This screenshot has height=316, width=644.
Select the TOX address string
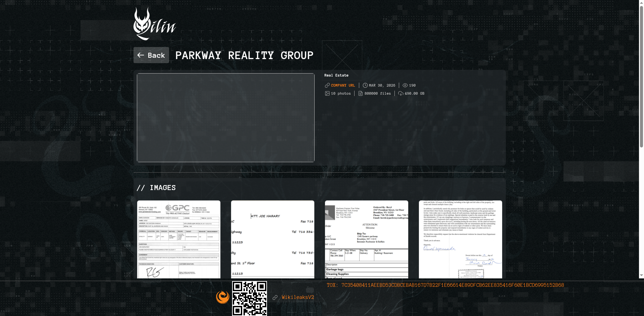[453, 285]
